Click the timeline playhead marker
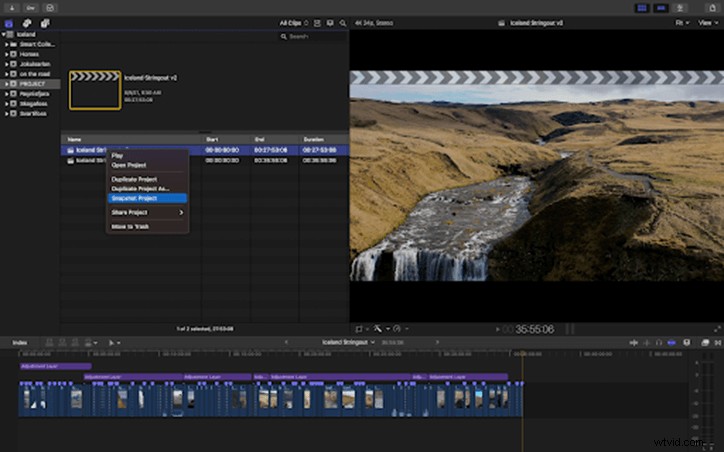The image size is (724, 452). (x=523, y=354)
